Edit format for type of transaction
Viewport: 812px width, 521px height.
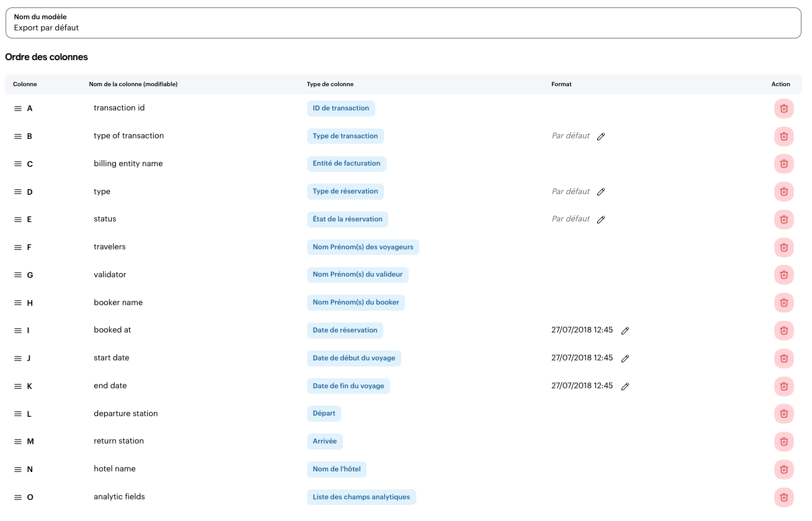(600, 136)
